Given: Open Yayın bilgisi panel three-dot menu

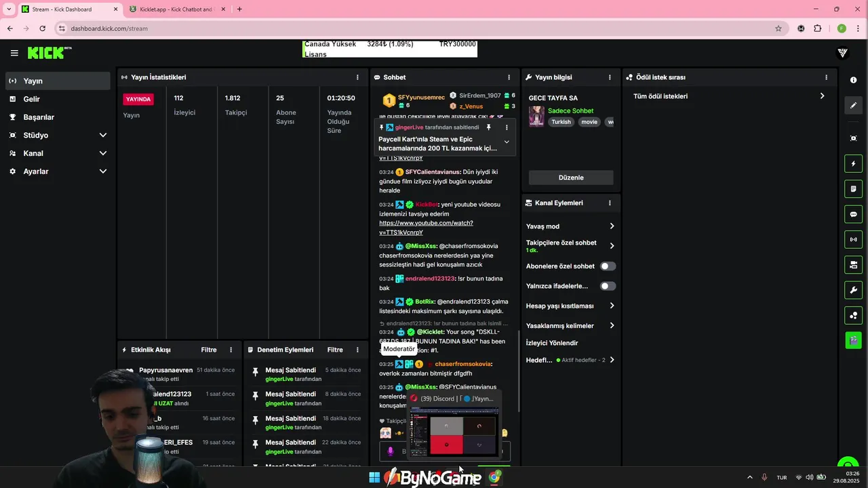Looking at the screenshot, I should [610, 77].
